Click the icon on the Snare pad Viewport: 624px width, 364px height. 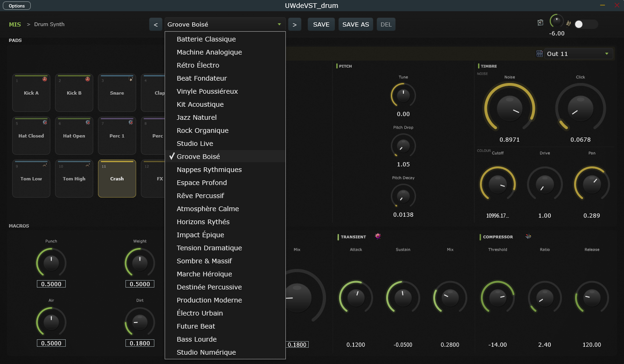pyautogui.click(x=131, y=79)
